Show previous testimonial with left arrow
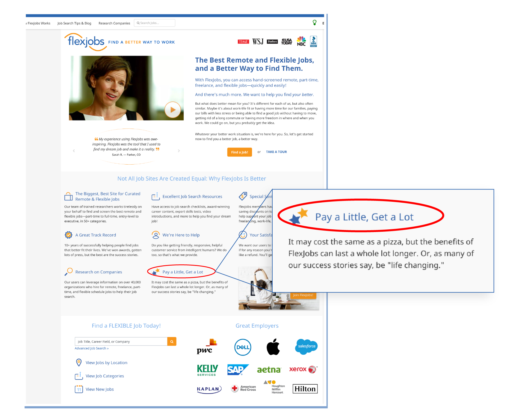This screenshot has width=506, height=420. point(74,151)
